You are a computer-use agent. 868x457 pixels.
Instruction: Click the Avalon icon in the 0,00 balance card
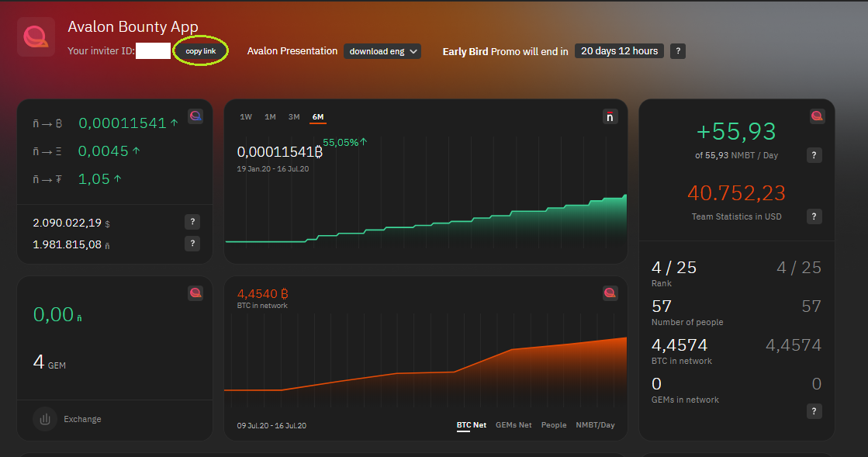(x=195, y=293)
